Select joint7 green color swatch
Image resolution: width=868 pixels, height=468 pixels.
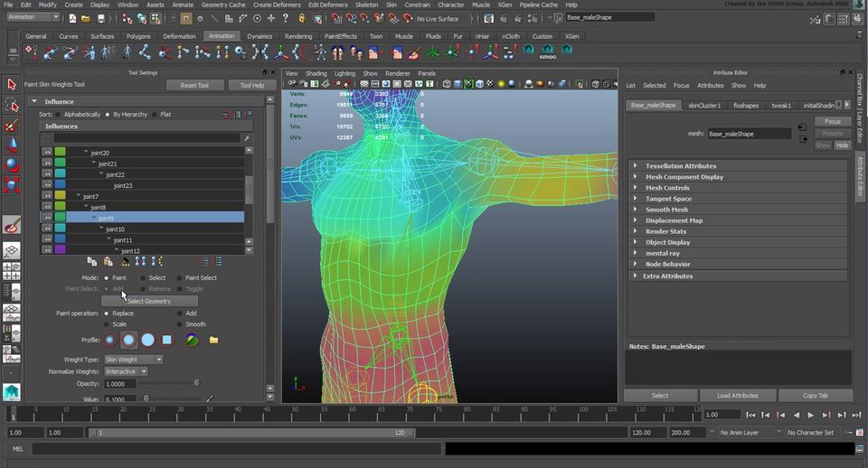(x=60, y=196)
